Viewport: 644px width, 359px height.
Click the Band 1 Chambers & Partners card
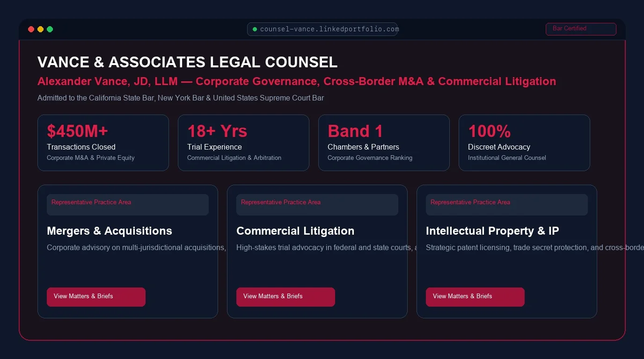coord(384,143)
